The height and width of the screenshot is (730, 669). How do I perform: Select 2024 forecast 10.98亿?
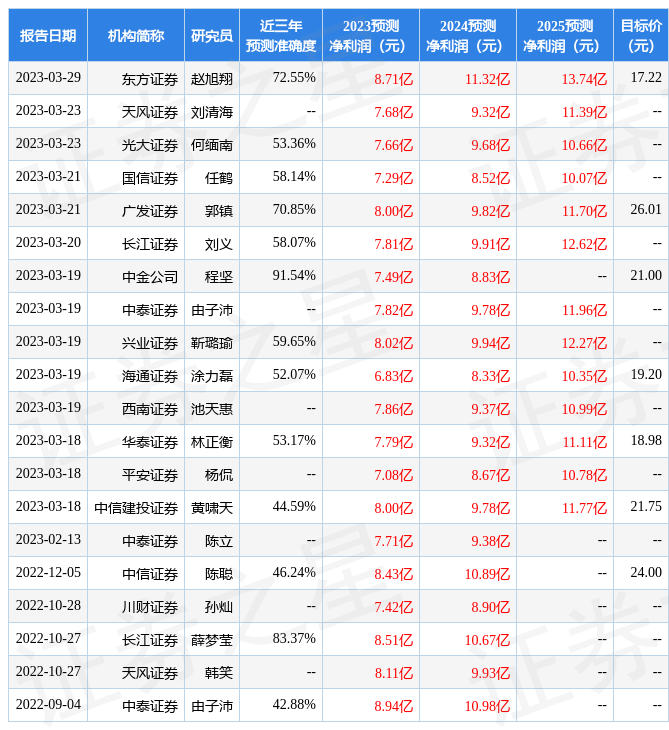[x=487, y=706]
